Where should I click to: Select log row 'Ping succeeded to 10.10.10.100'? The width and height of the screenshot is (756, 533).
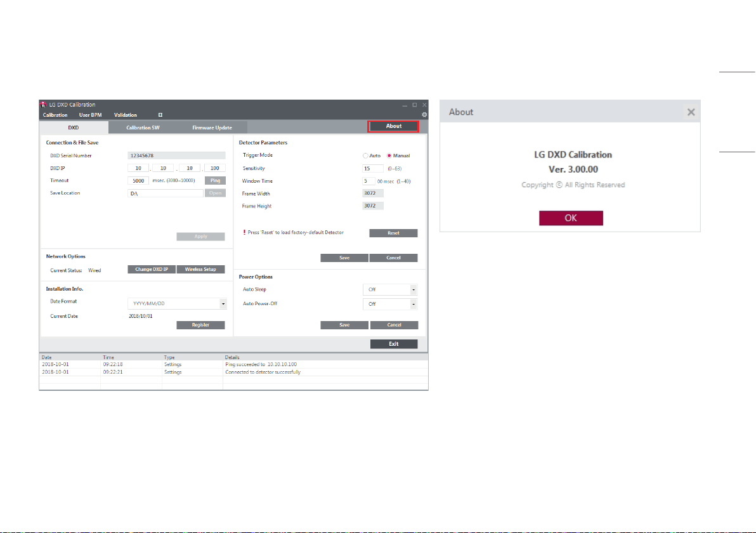(x=233, y=365)
